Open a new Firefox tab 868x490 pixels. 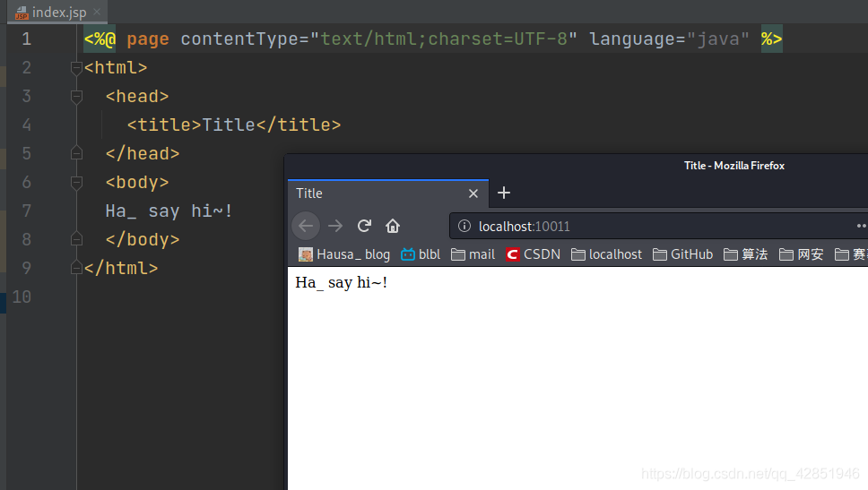pyautogui.click(x=504, y=193)
